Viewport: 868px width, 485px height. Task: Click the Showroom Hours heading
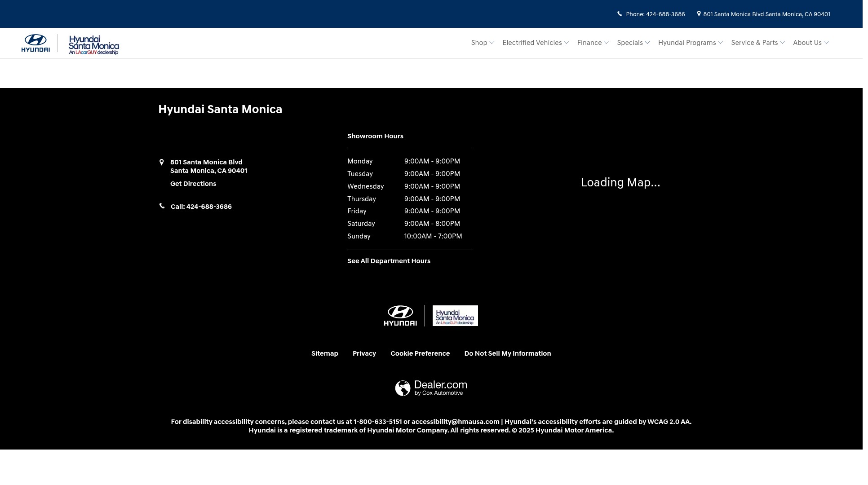click(x=375, y=136)
